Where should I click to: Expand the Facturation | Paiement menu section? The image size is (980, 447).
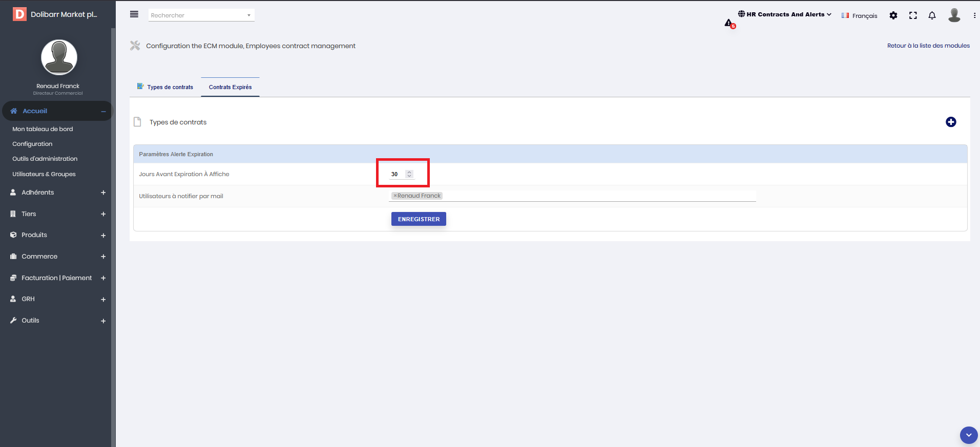(103, 278)
